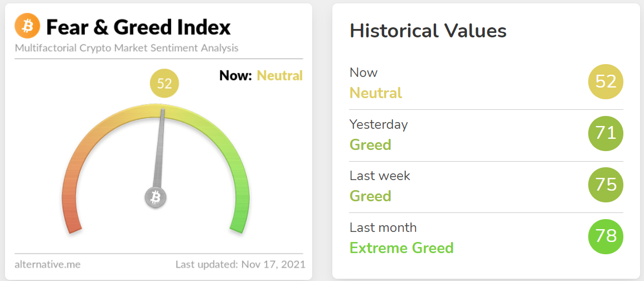Image resolution: width=644 pixels, height=281 pixels.
Task: Select the Last week Greed label
Action: pyautogui.click(x=370, y=196)
